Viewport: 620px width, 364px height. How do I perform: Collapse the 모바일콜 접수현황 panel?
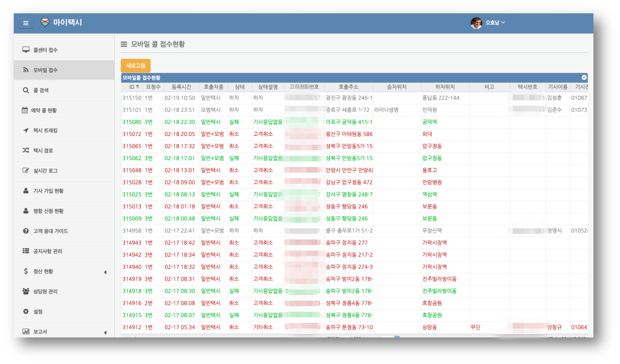point(584,78)
